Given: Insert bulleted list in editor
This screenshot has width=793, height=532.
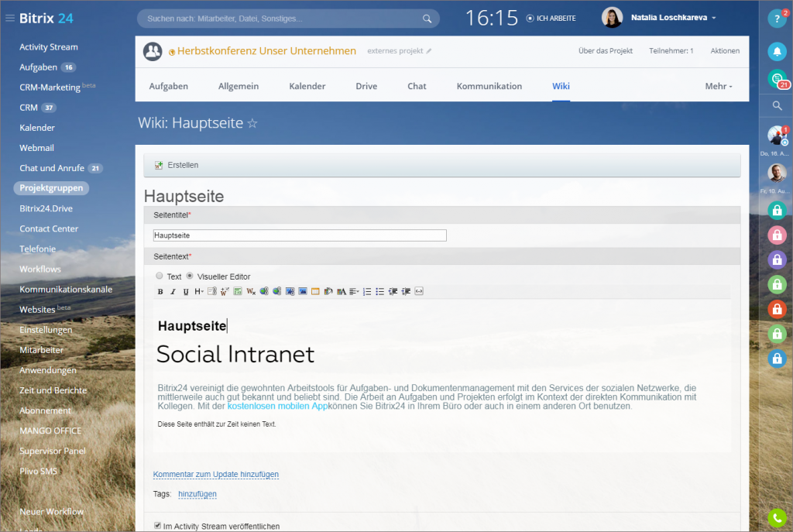Looking at the screenshot, I should 379,291.
